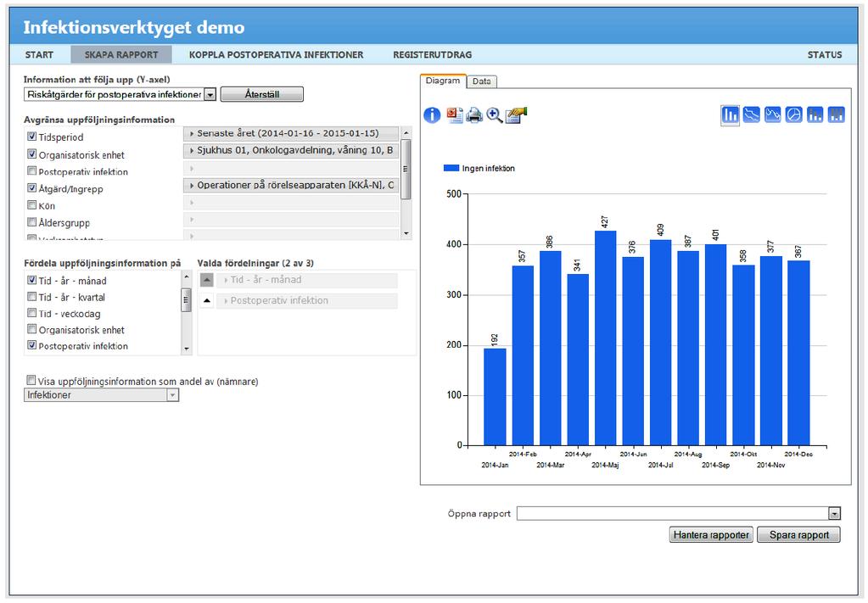868x603 pixels.
Task: Toggle the Organisatorisk enhet filter checkbox
Action: pyautogui.click(x=32, y=154)
